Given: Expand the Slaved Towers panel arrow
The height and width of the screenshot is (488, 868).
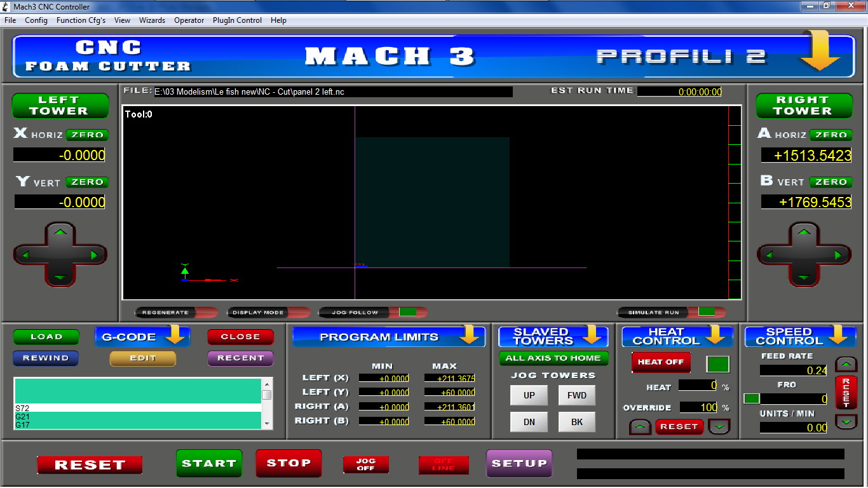Looking at the screenshot, I should pyautogui.click(x=592, y=336).
